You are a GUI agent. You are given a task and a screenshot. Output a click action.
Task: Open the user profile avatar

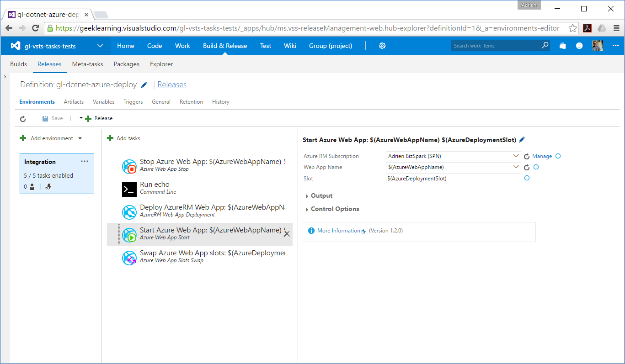click(598, 46)
